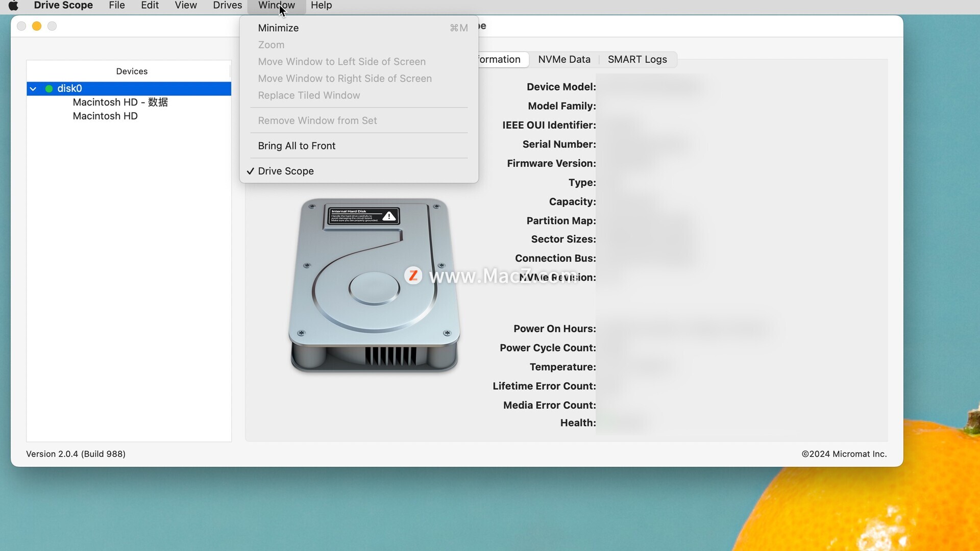
Task: Select Drive Scope window entry in menu
Action: coord(286,171)
